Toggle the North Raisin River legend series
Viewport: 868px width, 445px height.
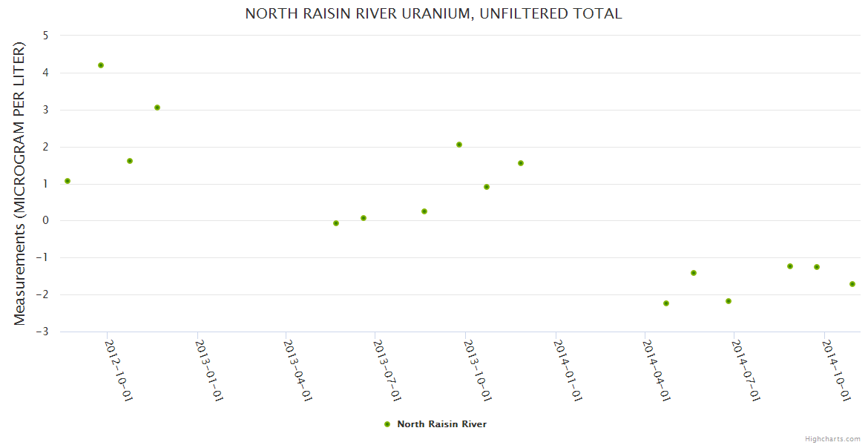point(441,424)
